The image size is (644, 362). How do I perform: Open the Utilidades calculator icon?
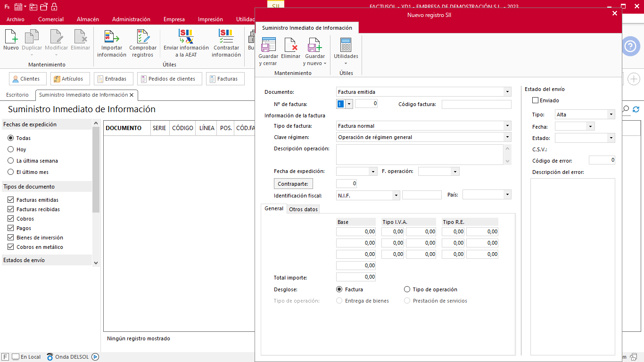click(x=346, y=46)
